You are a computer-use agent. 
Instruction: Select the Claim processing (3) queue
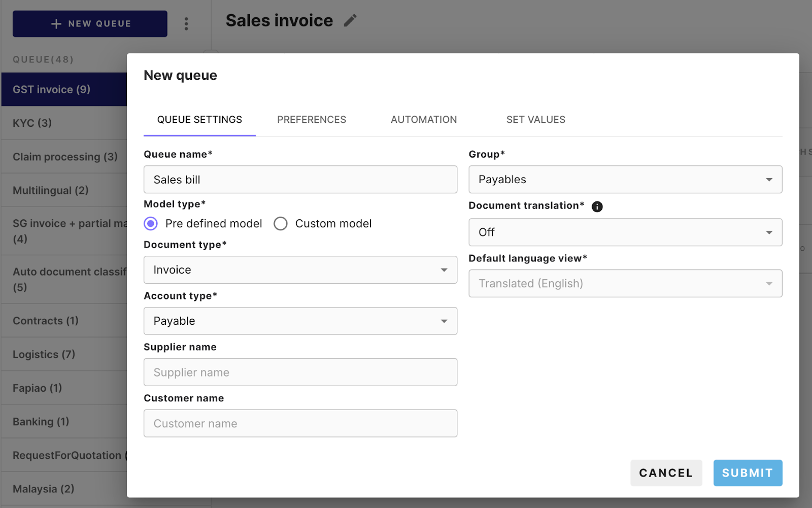pos(64,156)
